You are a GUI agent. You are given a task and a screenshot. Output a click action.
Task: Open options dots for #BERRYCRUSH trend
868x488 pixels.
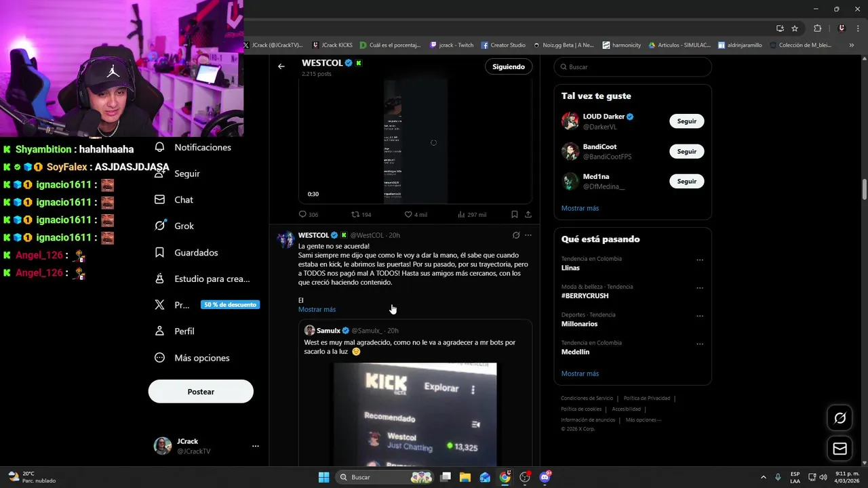click(x=700, y=287)
